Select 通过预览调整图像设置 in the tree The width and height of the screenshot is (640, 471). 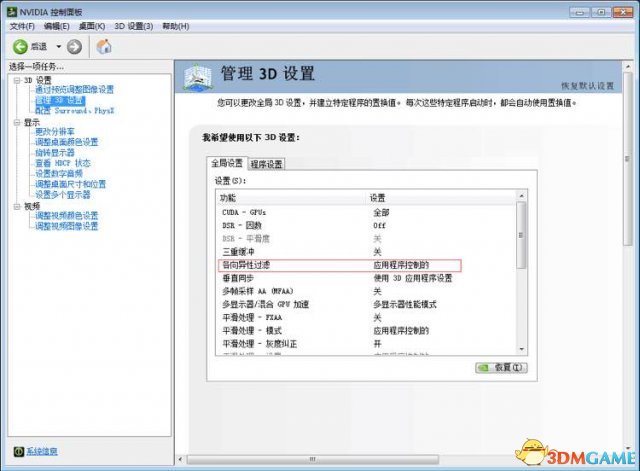tap(74, 89)
